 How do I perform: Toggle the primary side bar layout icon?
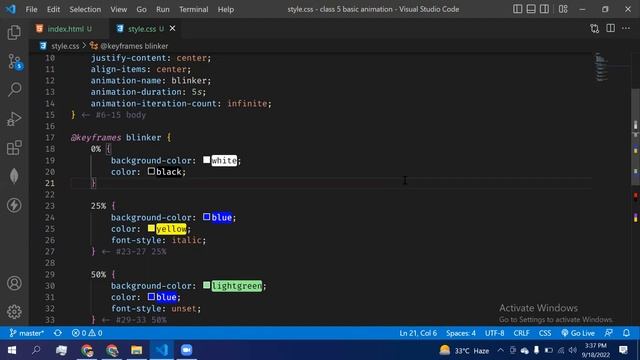[517, 9]
